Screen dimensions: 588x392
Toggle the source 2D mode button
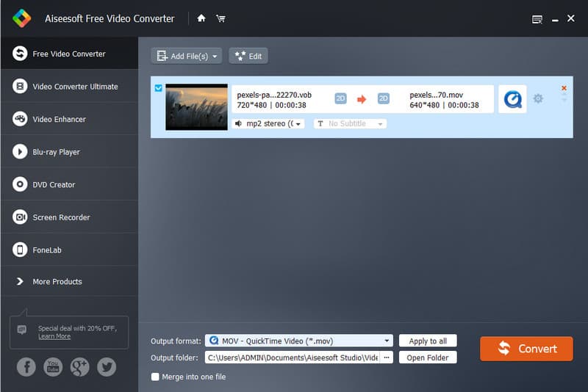coord(340,99)
